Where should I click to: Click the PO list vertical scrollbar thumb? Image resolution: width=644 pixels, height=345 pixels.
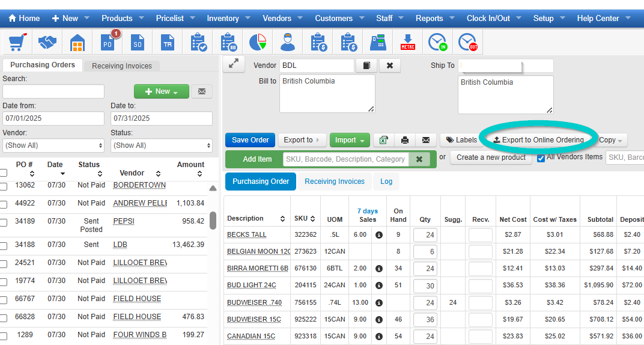(213, 221)
